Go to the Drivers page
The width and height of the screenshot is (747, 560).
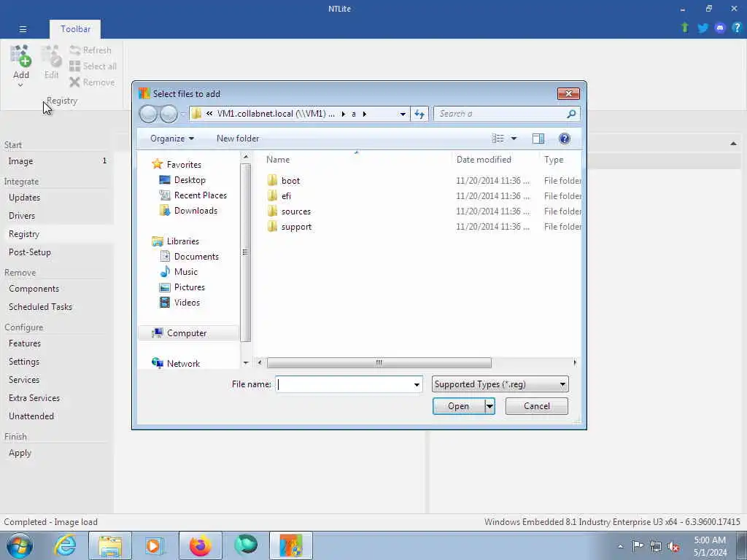[x=21, y=216]
